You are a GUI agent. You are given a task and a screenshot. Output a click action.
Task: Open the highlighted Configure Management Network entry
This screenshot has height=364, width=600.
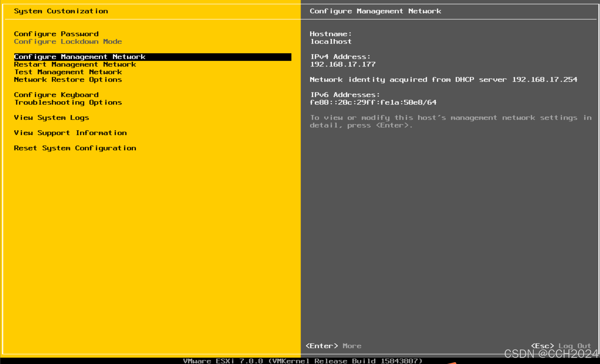(x=80, y=57)
